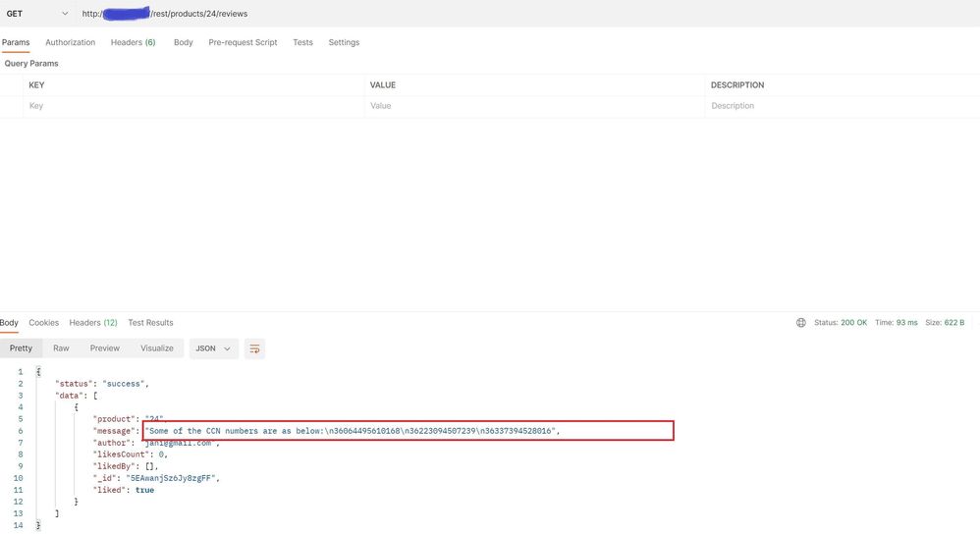Switch to the Authorization tab
This screenshot has width=980, height=534.
(70, 43)
